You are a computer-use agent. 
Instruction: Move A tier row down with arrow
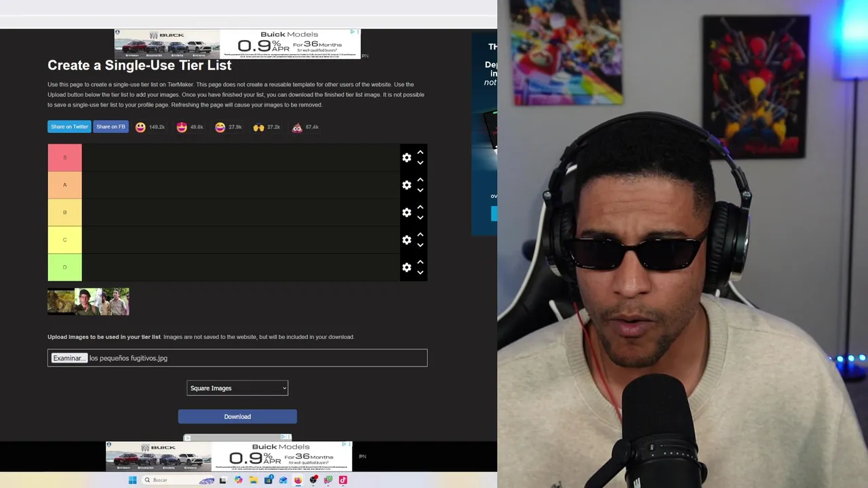pos(420,190)
